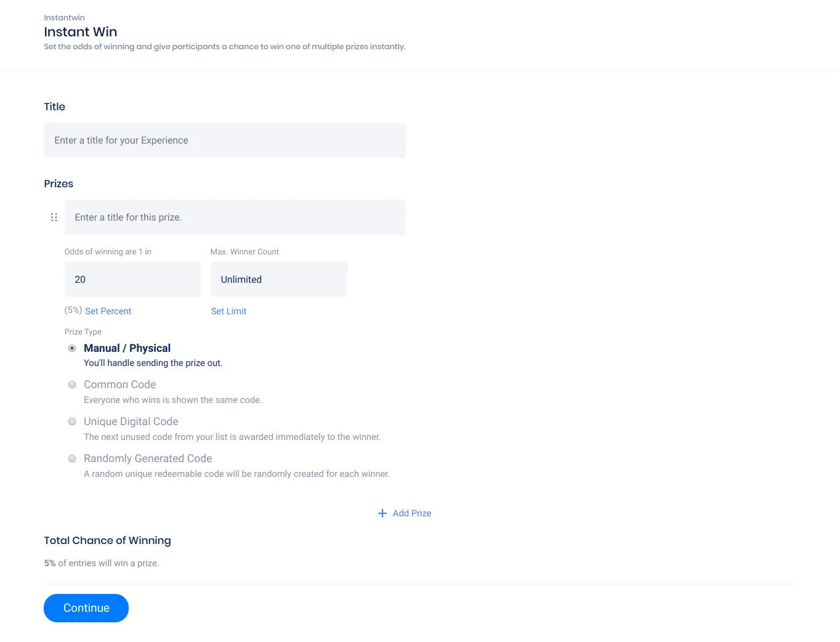Click the Set Percent link
This screenshot has height=642, width=840.
point(108,311)
